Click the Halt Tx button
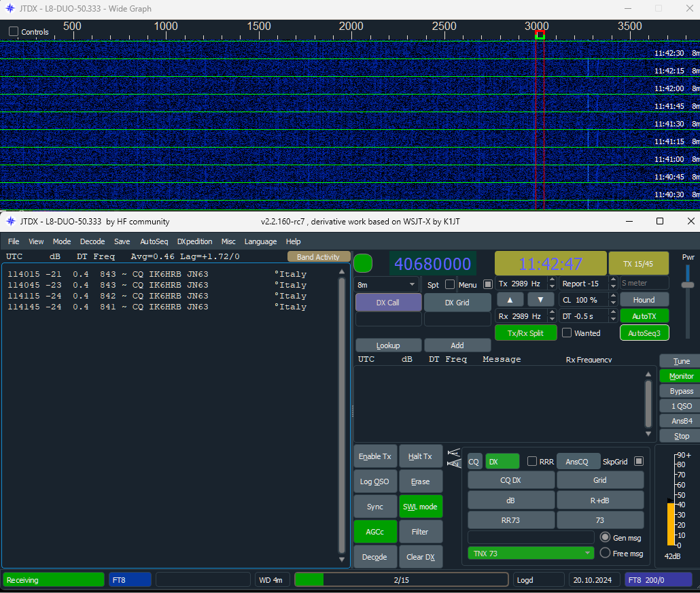The width and height of the screenshot is (700, 593). (420, 456)
